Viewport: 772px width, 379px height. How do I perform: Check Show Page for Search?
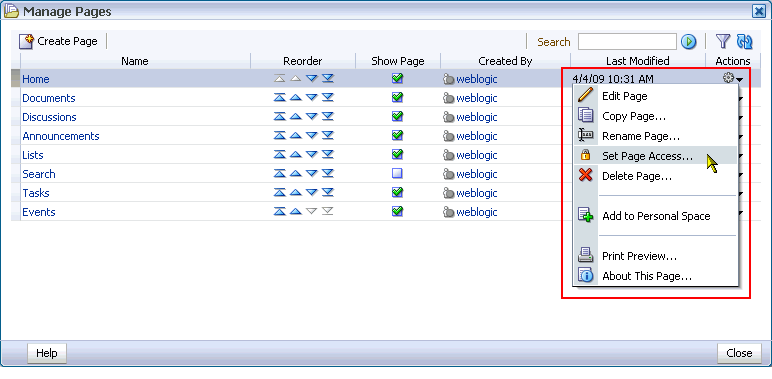coord(397,173)
